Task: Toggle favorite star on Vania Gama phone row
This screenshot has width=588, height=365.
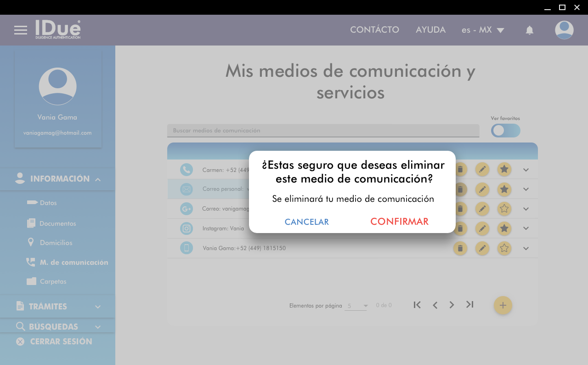Action: (x=504, y=248)
